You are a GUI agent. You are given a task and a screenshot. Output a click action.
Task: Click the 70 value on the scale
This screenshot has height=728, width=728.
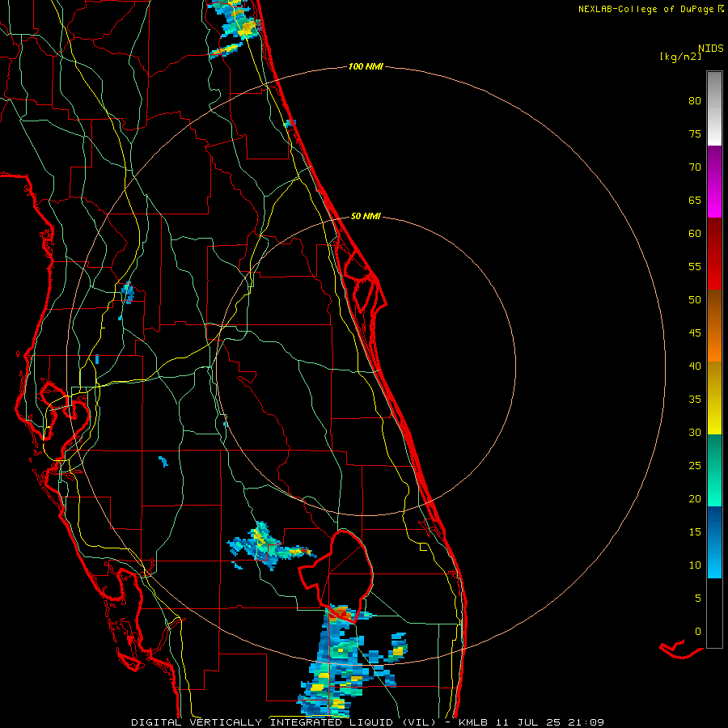tap(695, 167)
